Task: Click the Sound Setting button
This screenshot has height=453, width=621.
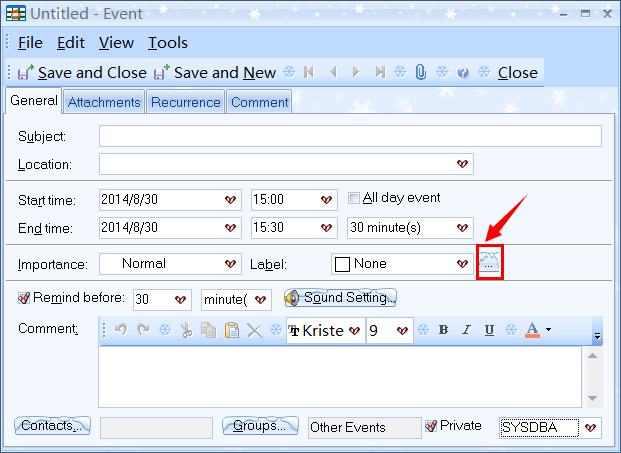Action: point(341,298)
